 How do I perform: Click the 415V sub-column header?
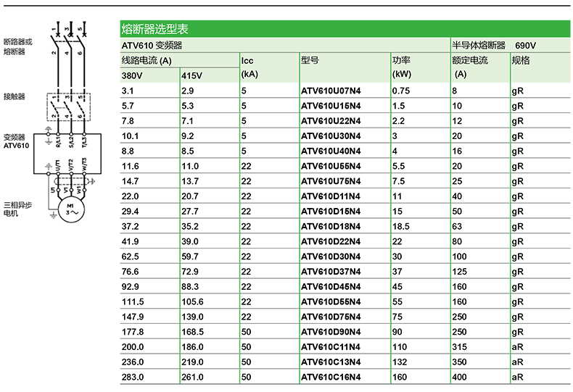[x=191, y=75]
